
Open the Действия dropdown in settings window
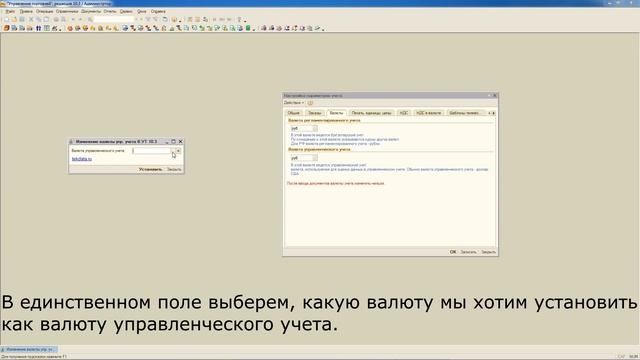click(x=294, y=103)
